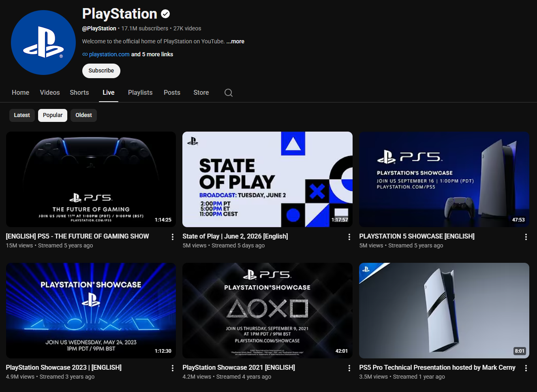Go to the Home tab
537x392 pixels.
coord(20,92)
